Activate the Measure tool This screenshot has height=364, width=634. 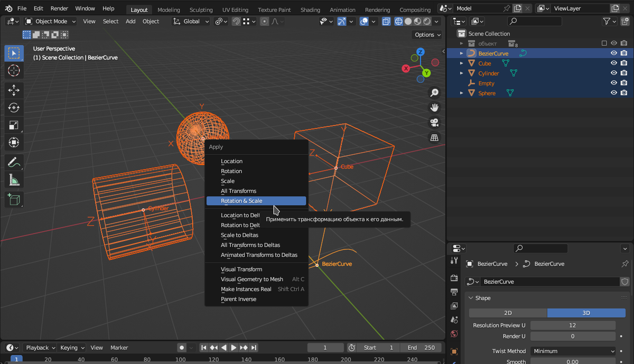coord(14,181)
